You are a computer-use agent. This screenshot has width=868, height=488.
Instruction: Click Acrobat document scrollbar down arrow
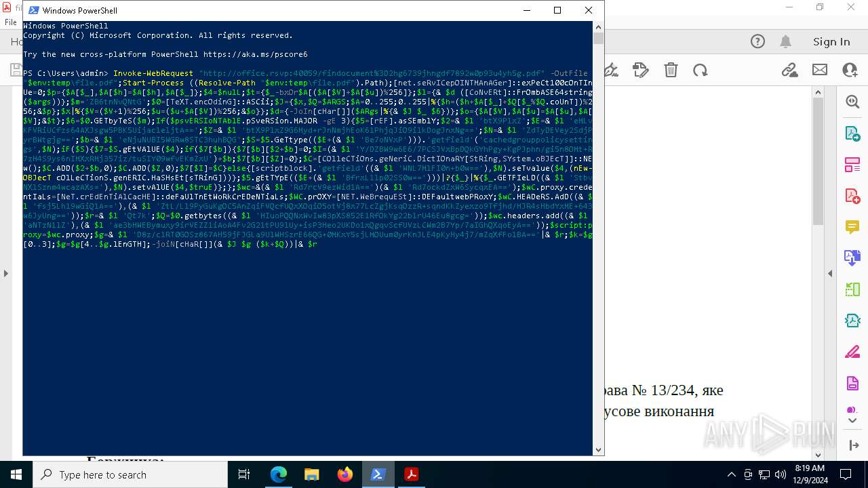click(818, 455)
